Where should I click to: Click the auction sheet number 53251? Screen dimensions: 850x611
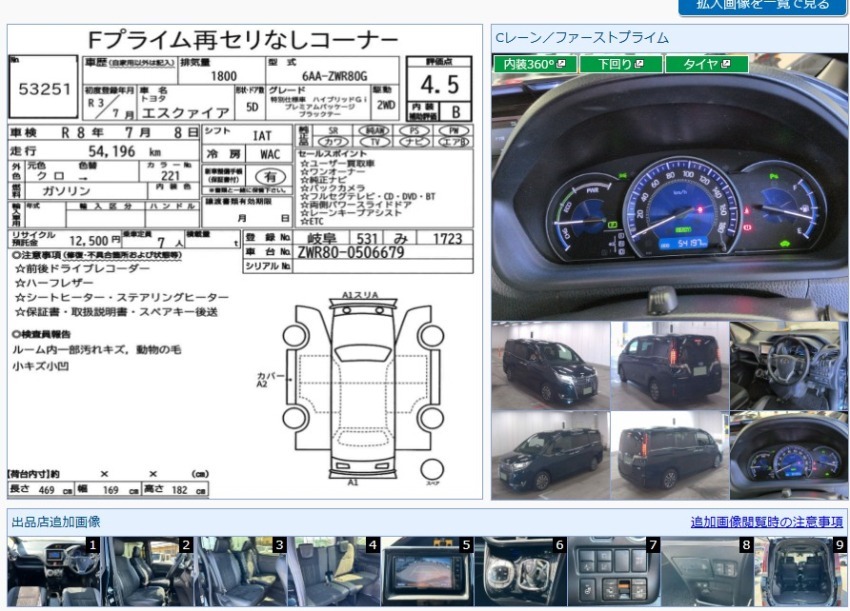click(x=44, y=89)
